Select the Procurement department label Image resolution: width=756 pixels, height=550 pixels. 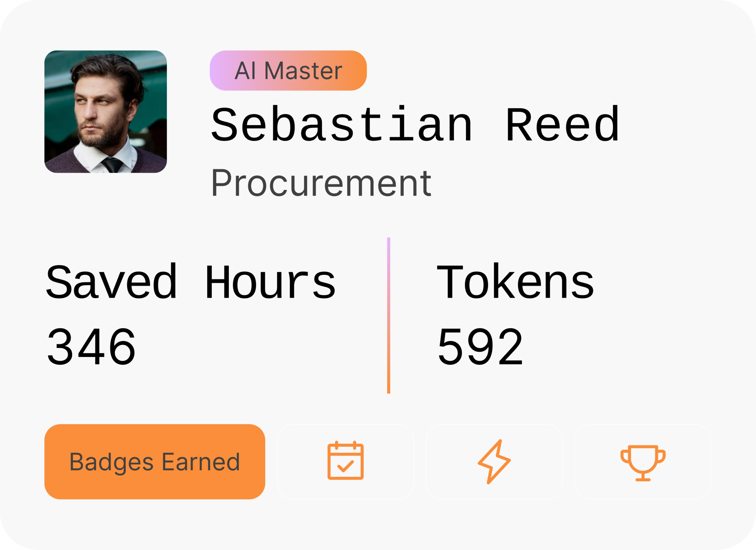321,183
